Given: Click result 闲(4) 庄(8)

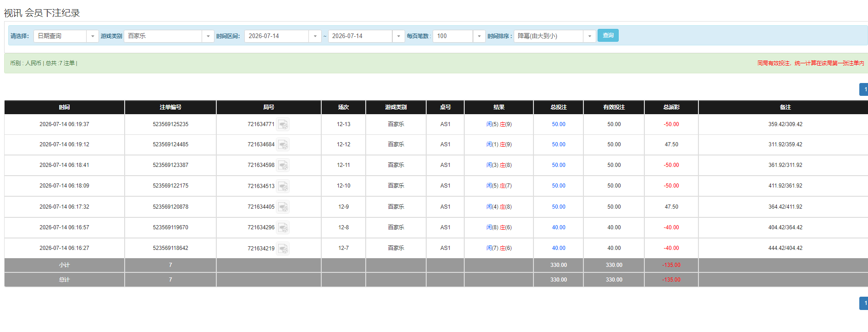Looking at the screenshot, I should tap(499, 207).
